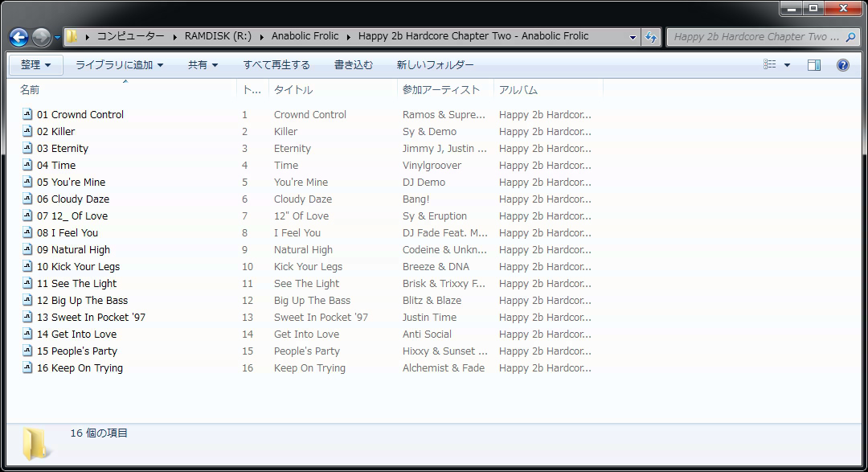868x472 pixels.
Task: Open the 整理 menu
Action: (36, 65)
